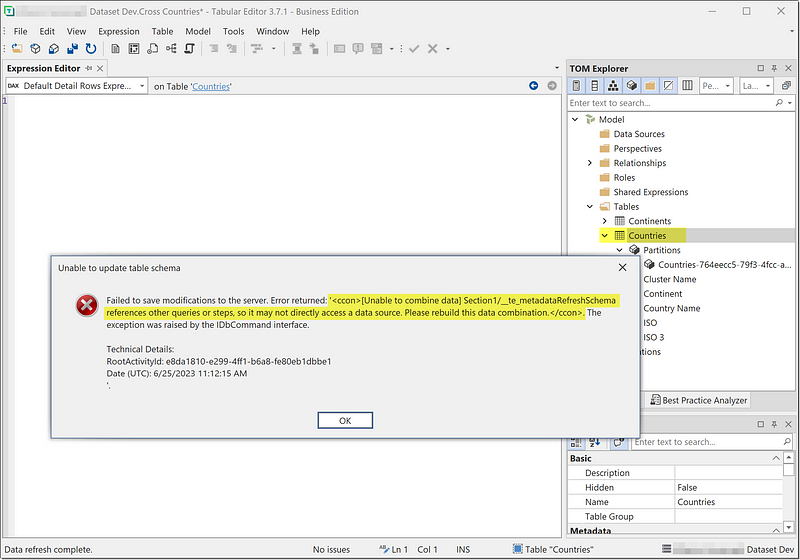Screen dimensions: 800x560
Task: Open the Default Detail Rows Expression dropdown
Action: [143, 86]
